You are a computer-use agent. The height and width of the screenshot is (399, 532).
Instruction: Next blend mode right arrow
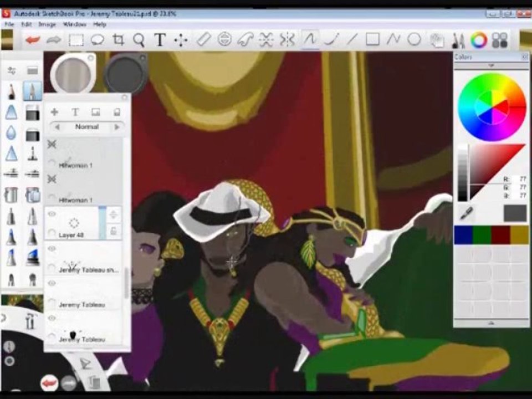(117, 127)
